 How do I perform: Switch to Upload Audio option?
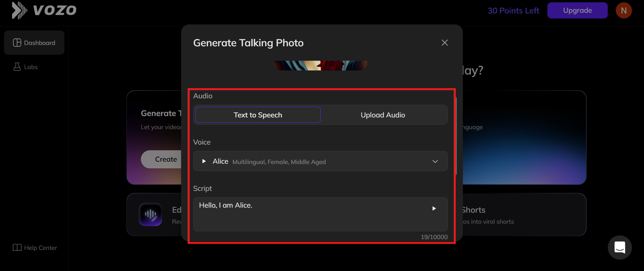click(x=383, y=115)
